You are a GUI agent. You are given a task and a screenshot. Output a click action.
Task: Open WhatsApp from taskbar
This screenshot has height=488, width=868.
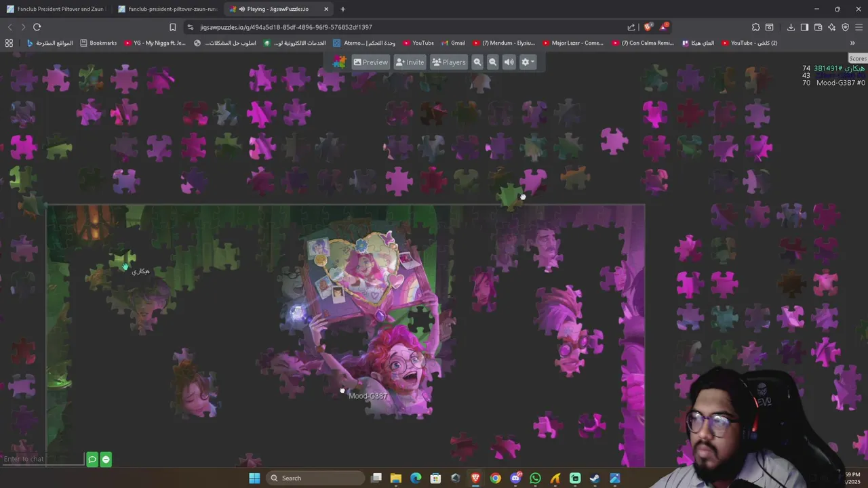(535, 478)
